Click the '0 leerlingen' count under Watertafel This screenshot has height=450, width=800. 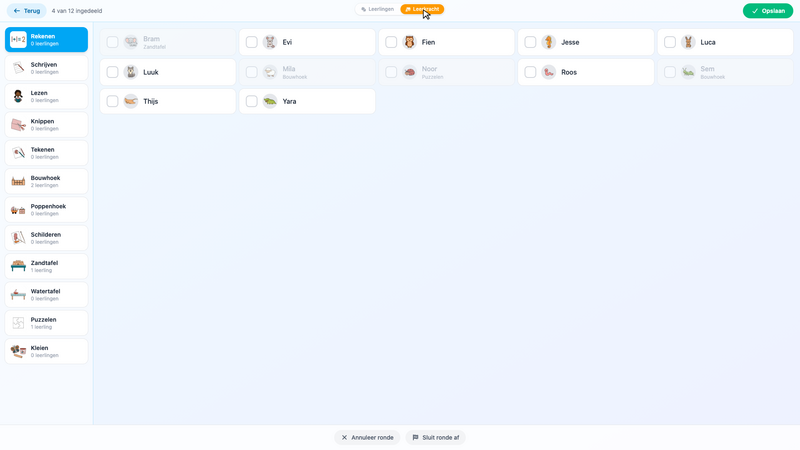(44, 299)
